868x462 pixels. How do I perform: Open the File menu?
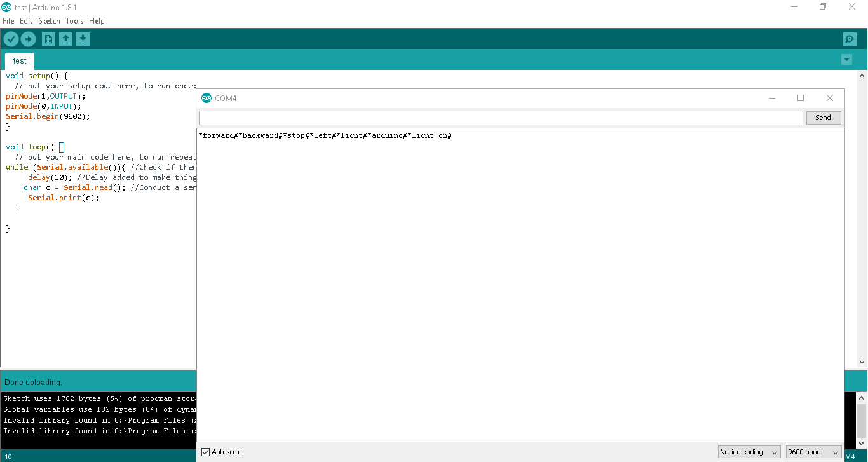click(x=8, y=21)
